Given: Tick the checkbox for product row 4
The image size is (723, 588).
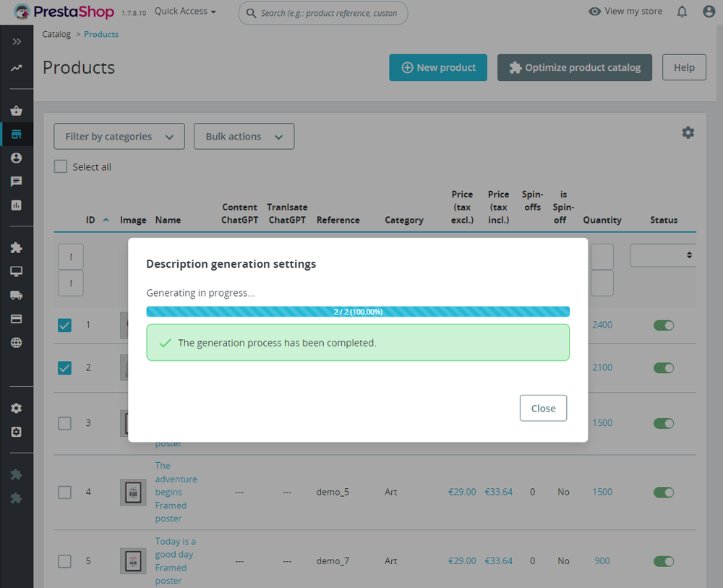Looking at the screenshot, I should click(64, 492).
